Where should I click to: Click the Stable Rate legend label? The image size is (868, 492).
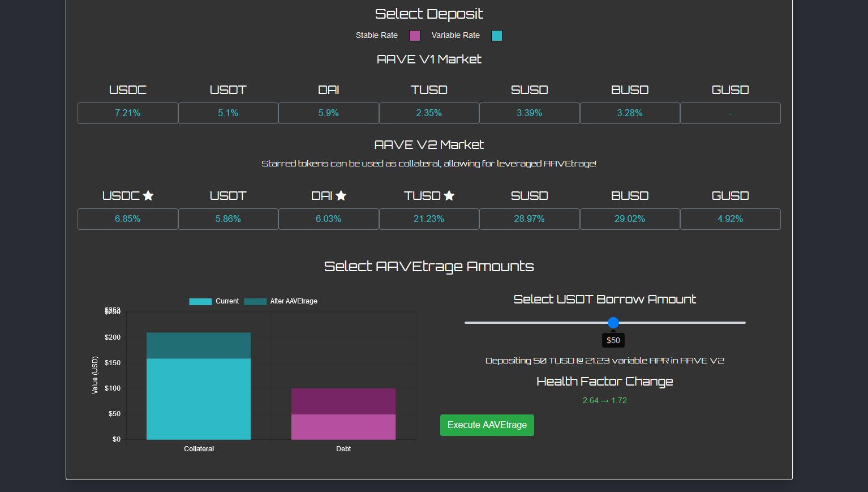click(x=377, y=35)
